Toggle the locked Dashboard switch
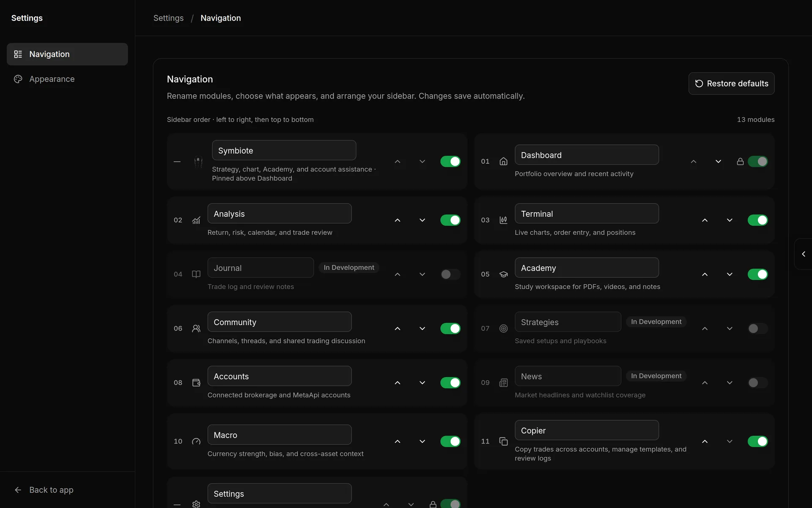812x508 pixels. point(757,161)
